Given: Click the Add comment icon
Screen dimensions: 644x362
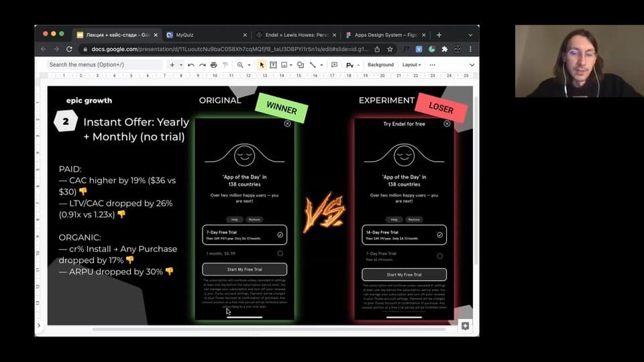Looking at the screenshot, I should (x=334, y=65).
